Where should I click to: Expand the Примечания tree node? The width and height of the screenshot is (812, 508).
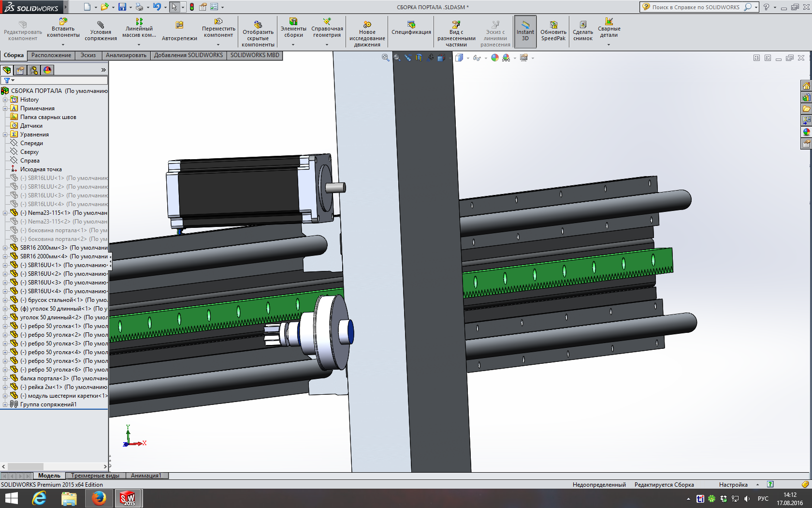[x=5, y=108]
